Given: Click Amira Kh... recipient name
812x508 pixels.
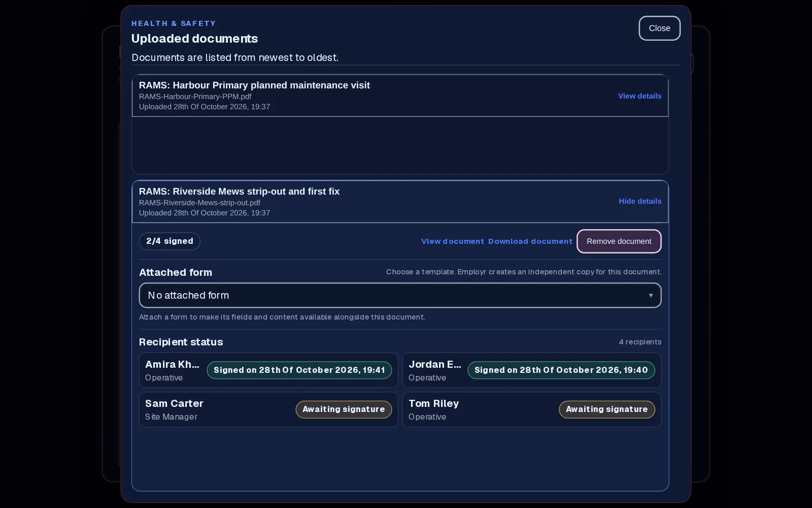Looking at the screenshot, I should tap(173, 364).
